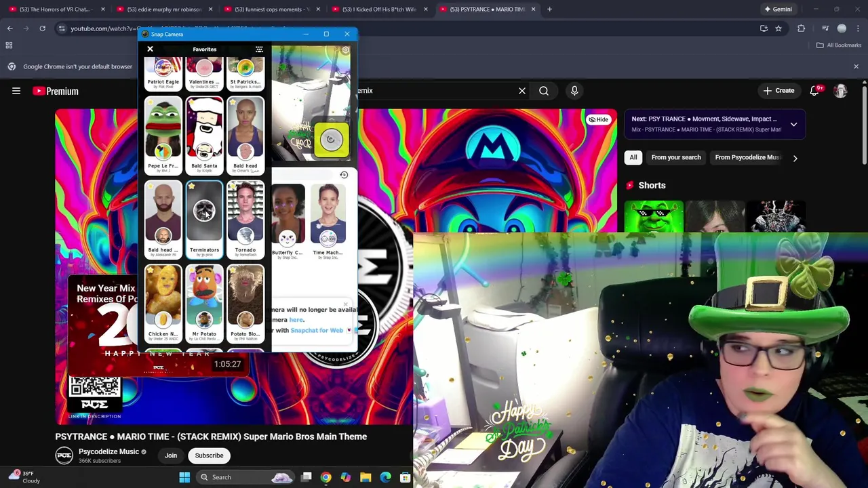Bookmark this page with the star
The height and width of the screenshot is (488, 868).
pos(778,28)
